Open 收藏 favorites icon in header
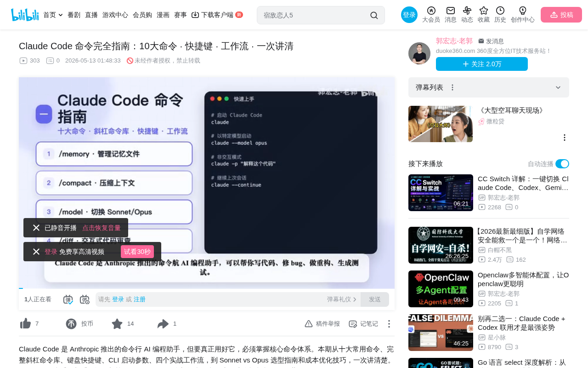Viewport: 588px width, 368px height. (484, 11)
